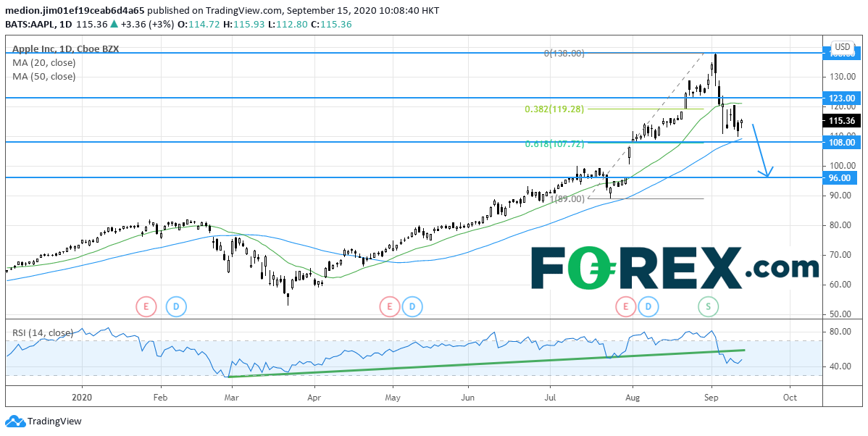Click the Jul label on the time axis
Viewport: 868px width, 436px height.
tap(550, 398)
